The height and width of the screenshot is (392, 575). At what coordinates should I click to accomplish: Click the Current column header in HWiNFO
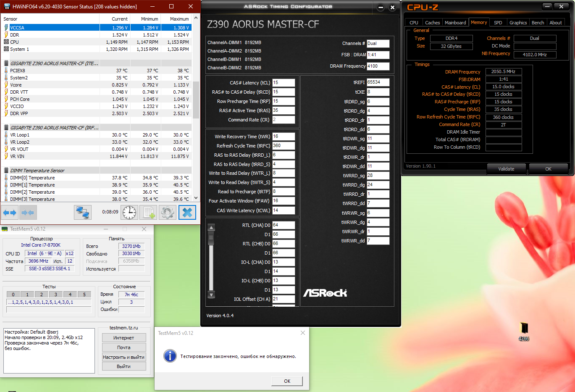coord(115,19)
